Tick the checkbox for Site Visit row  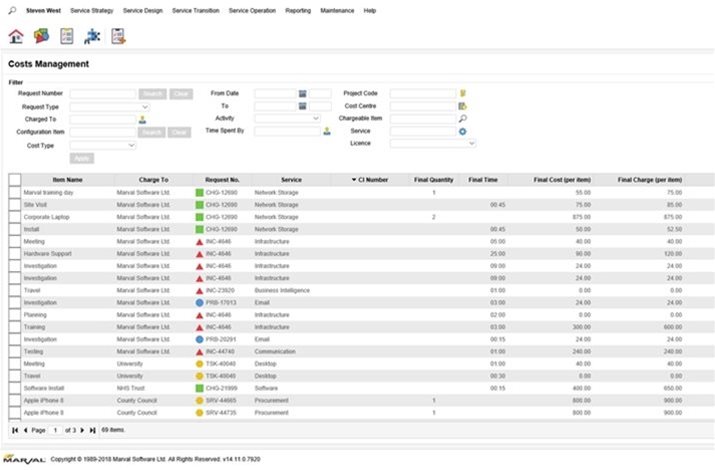15,205
